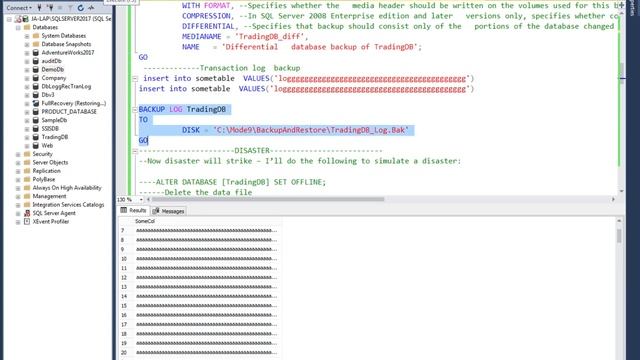Expand the TradingDB database node
640x360 pixels.
click(27, 137)
